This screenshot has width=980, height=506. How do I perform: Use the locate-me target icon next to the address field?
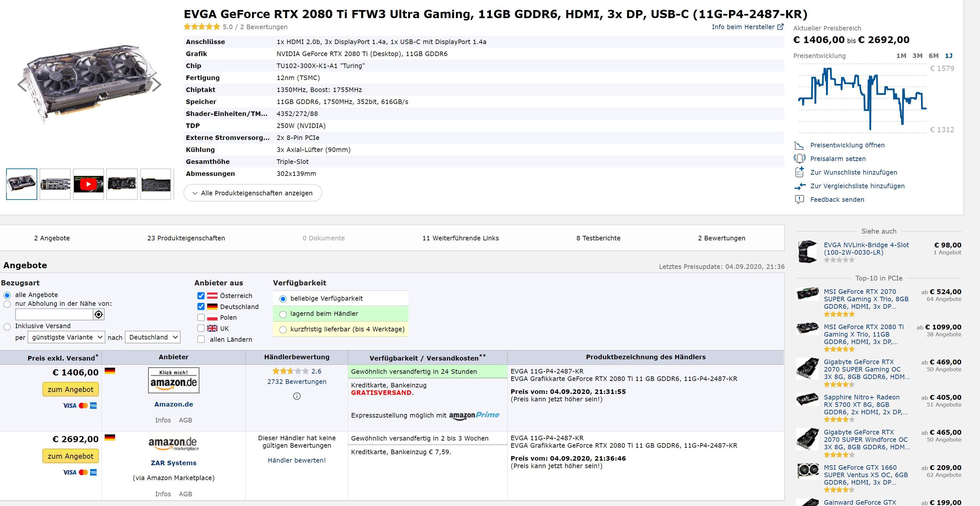(99, 315)
